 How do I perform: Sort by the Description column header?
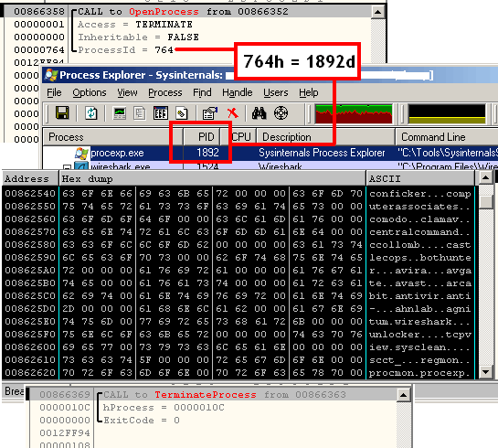325,137
